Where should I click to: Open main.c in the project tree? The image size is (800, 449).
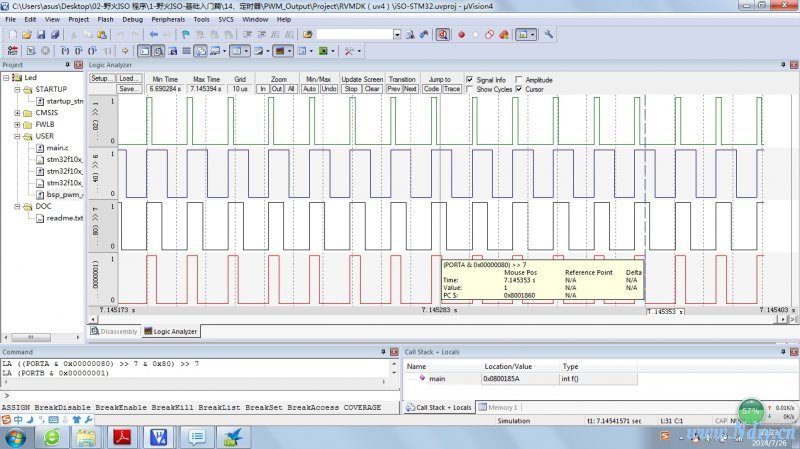click(57, 148)
